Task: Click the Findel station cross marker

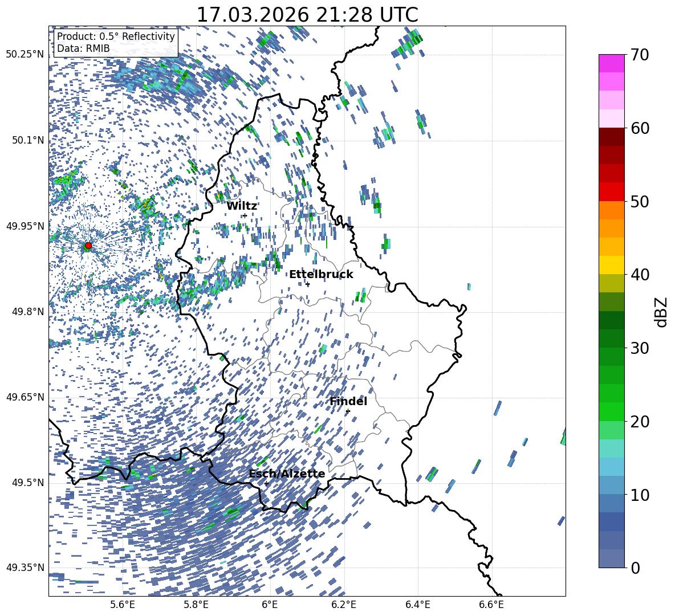Action: coord(348,411)
